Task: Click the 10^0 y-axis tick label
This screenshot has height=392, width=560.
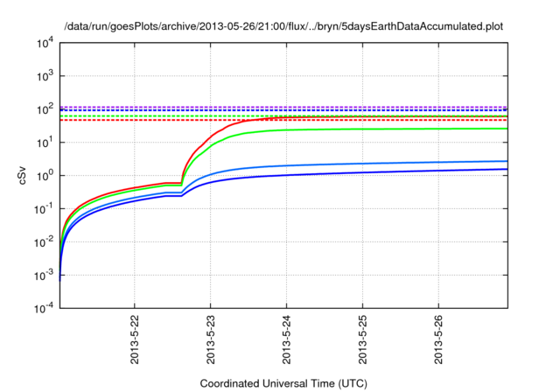Action: [45, 175]
